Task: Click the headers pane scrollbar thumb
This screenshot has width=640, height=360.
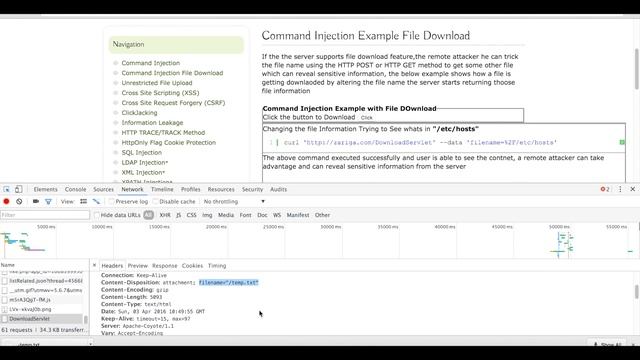Action: click(637, 291)
